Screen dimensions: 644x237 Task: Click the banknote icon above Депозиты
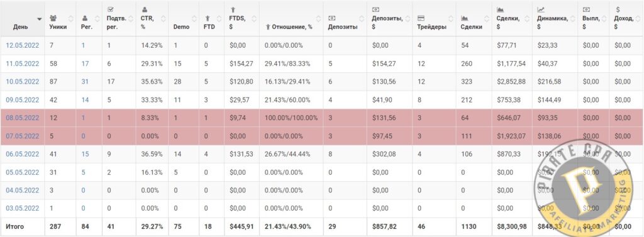pos(332,18)
